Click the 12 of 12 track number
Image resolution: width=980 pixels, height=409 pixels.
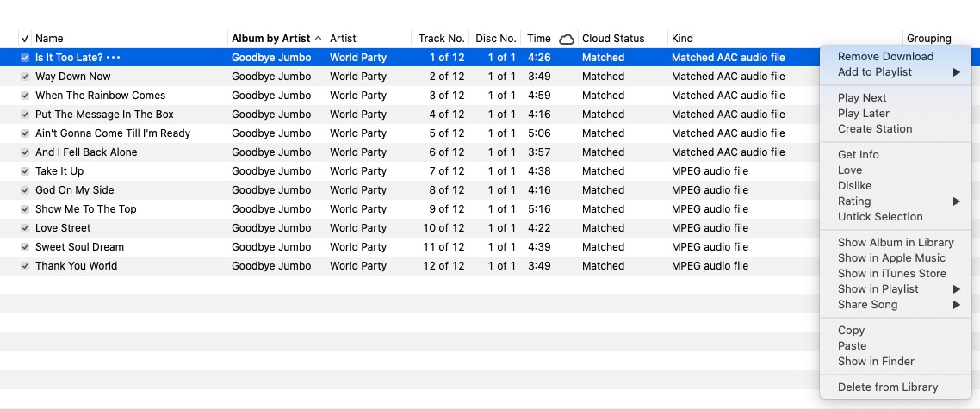443,266
